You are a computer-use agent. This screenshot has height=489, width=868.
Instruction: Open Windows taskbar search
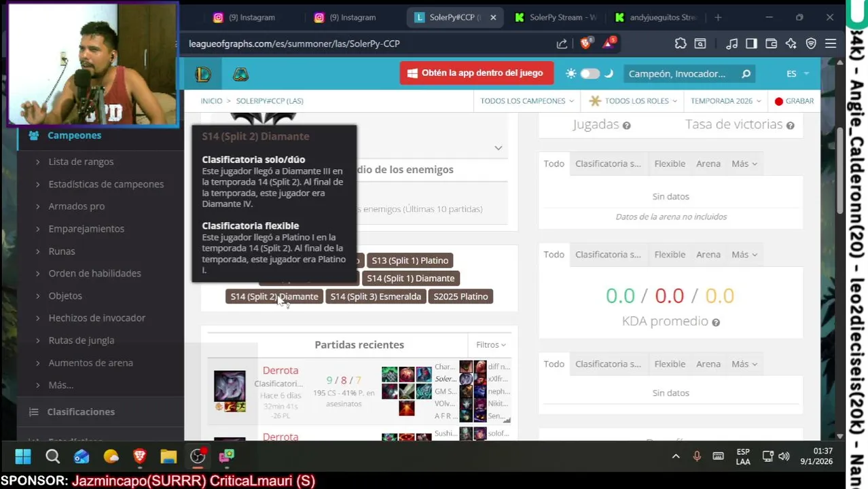[x=52, y=456]
